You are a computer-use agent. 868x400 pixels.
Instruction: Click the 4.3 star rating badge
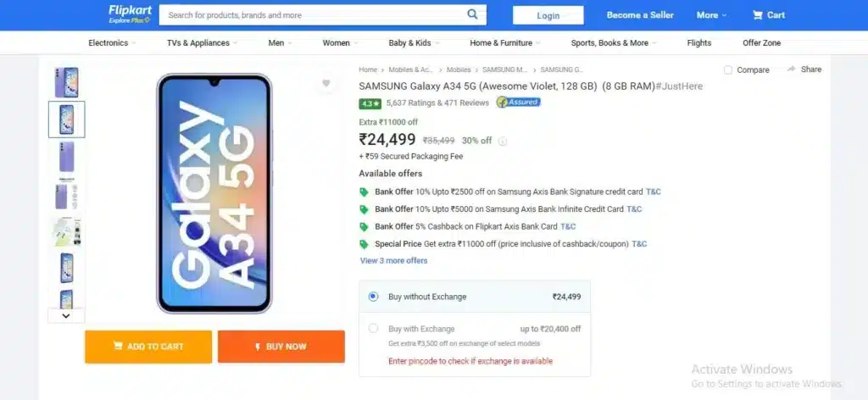[370, 103]
